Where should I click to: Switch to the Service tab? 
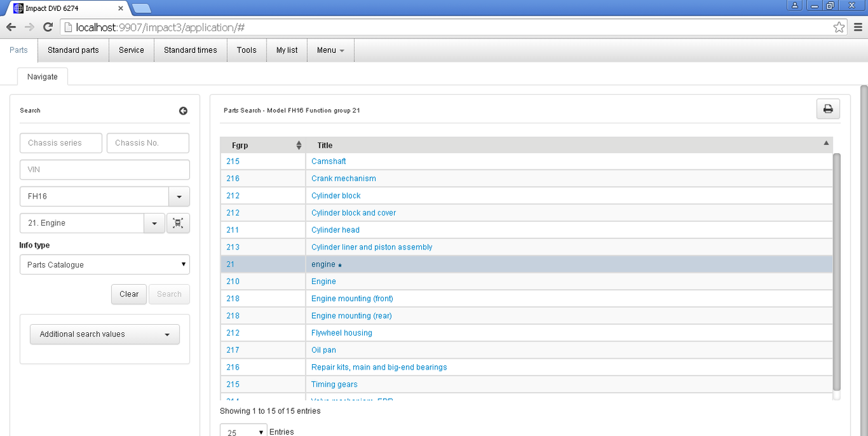(132, 50)
